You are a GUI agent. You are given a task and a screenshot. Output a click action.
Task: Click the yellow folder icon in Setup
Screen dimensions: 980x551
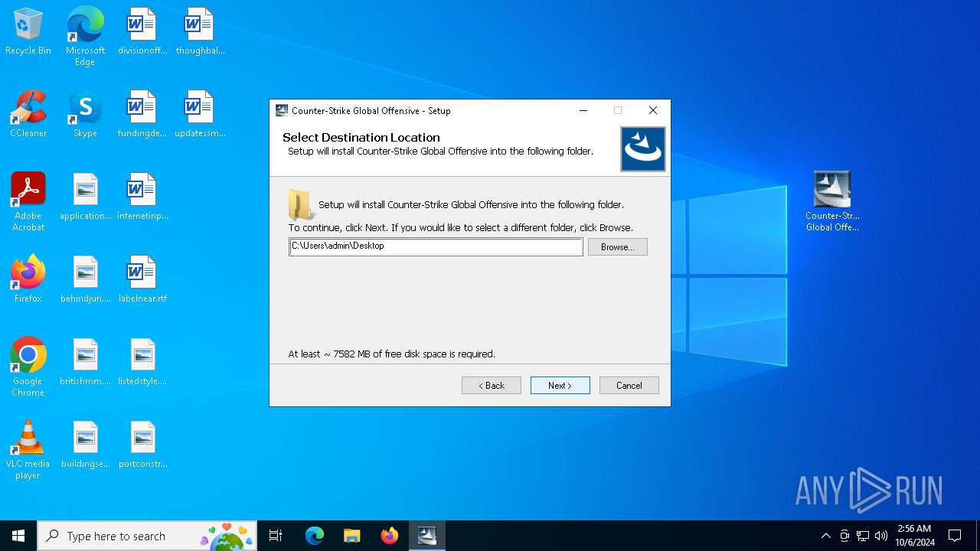(301, 205)
